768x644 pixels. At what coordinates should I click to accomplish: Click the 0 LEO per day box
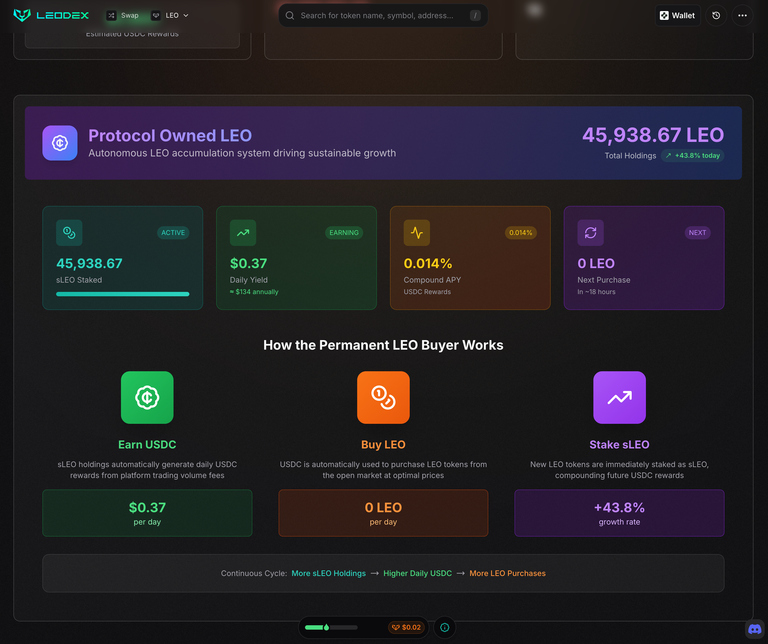click(x=383, y=513)
